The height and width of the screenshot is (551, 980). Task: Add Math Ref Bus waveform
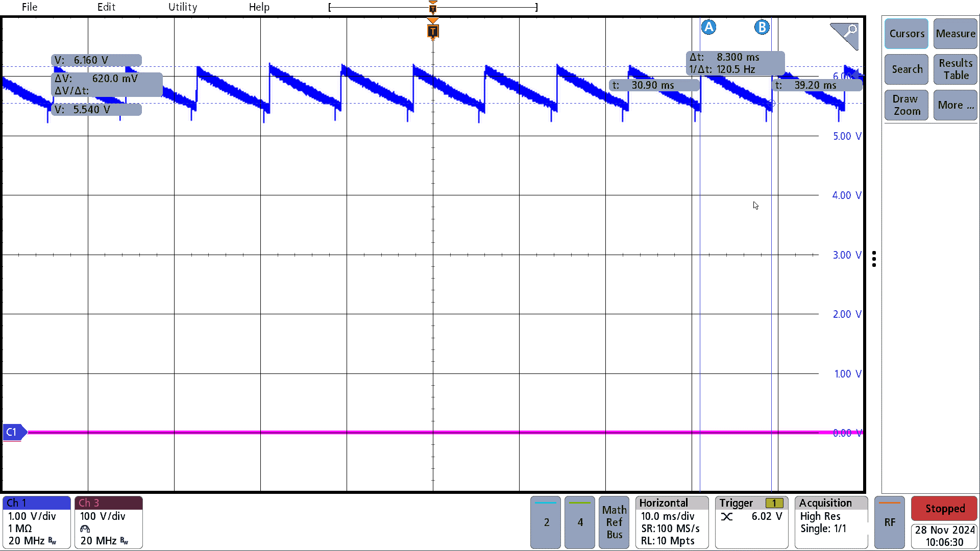pos(614,522)
